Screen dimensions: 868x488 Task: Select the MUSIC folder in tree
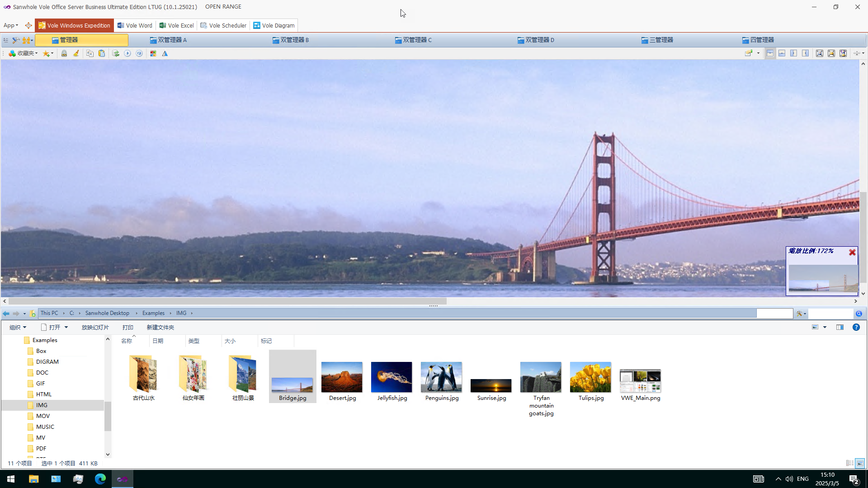coord(45,427)
